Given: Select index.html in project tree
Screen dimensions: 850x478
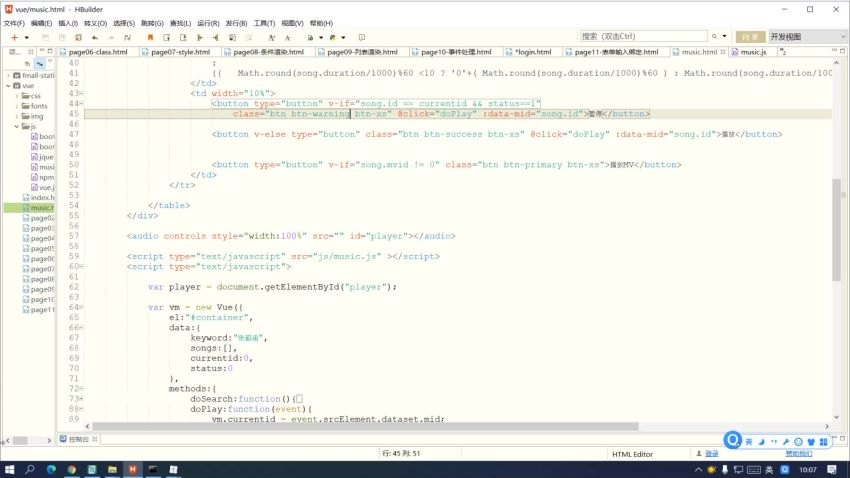Looking at the screenshot, I should [38, 198].
